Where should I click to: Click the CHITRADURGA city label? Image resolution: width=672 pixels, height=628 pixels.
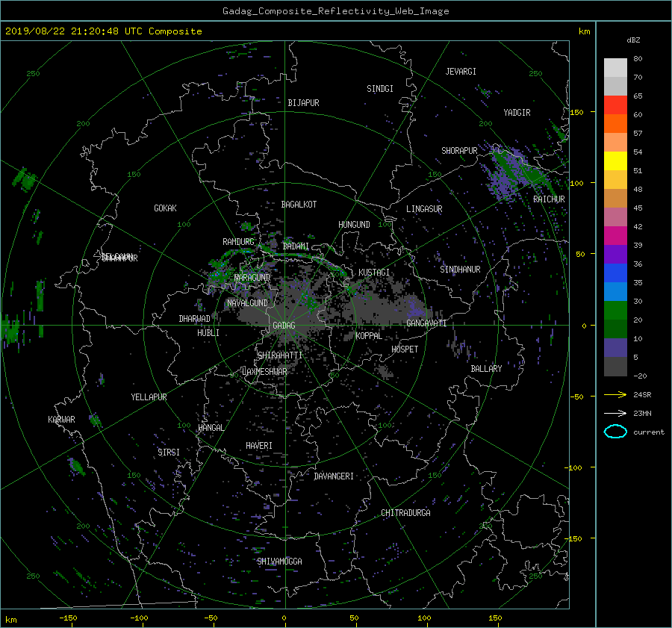405,513
